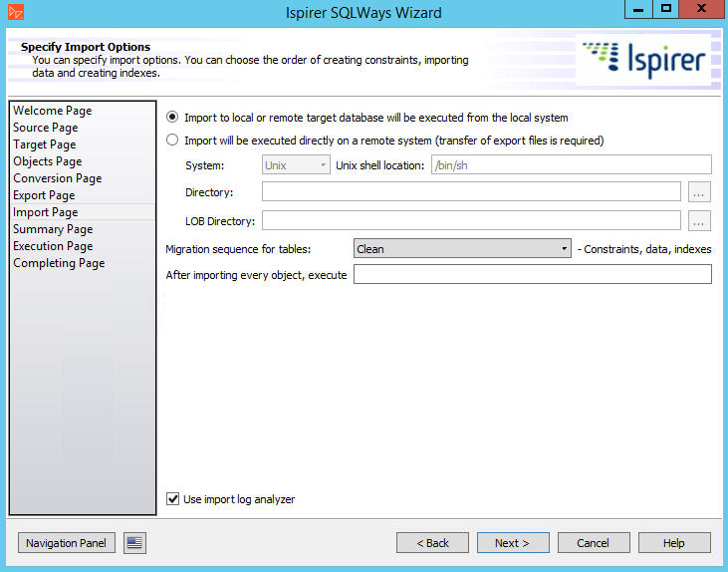728x572 pixels.
Task: Click browse button next to Directory field
Action: pos(699,192)
